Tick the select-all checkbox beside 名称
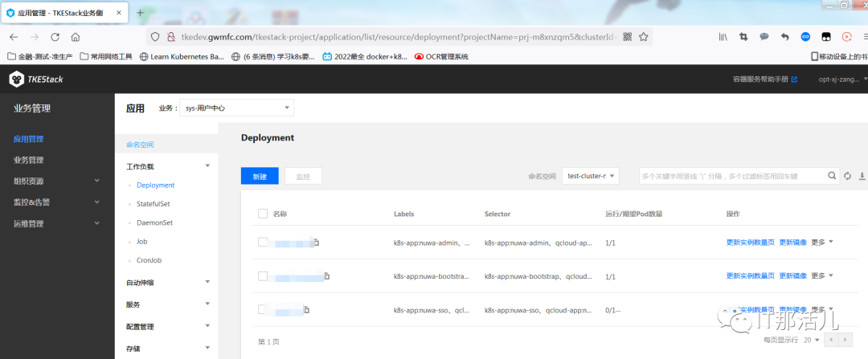The height and width of the screenshot is (359, 868). 263,214
